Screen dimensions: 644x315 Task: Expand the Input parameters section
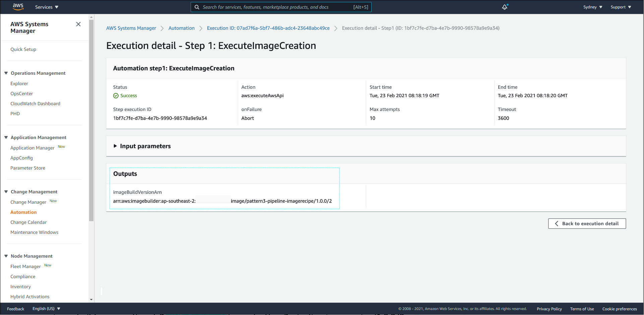(142, 146)
